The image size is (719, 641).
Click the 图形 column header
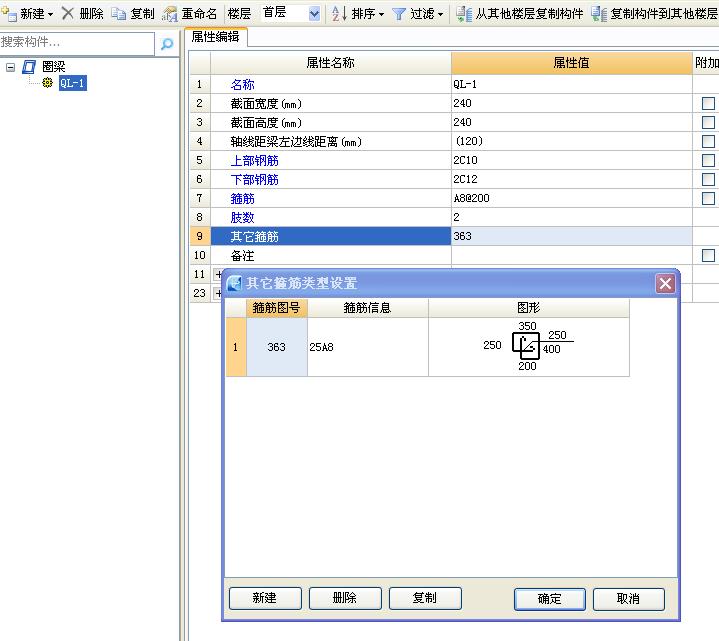point(528,308)
